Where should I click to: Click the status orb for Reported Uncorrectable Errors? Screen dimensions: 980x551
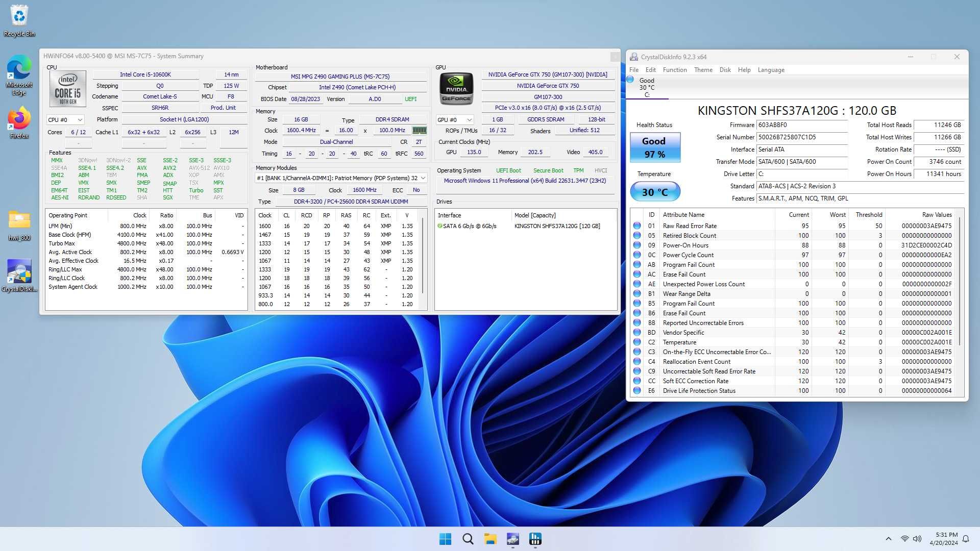click(637, 322)
